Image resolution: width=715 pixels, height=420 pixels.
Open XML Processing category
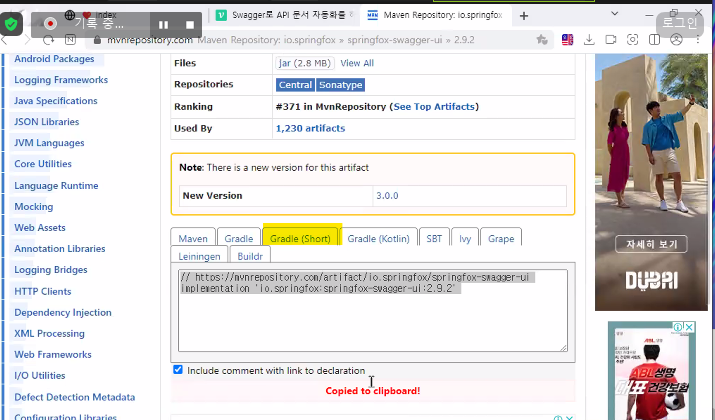pos(49,333)
